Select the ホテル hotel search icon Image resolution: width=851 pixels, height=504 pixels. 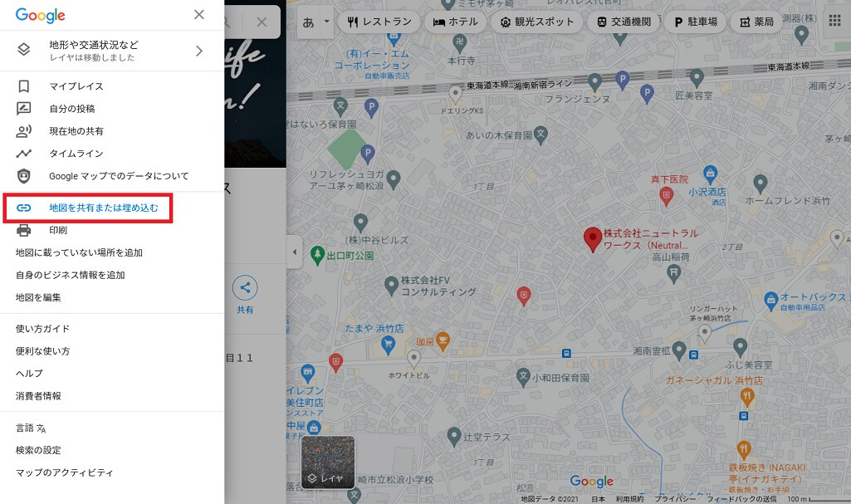pos(457,22)
